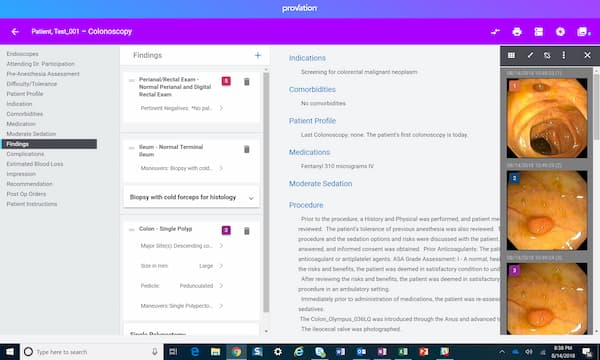Close the image panel
The height and width of the screenshot is (360, 600).
pyautogui.click(x=587, y=55)
